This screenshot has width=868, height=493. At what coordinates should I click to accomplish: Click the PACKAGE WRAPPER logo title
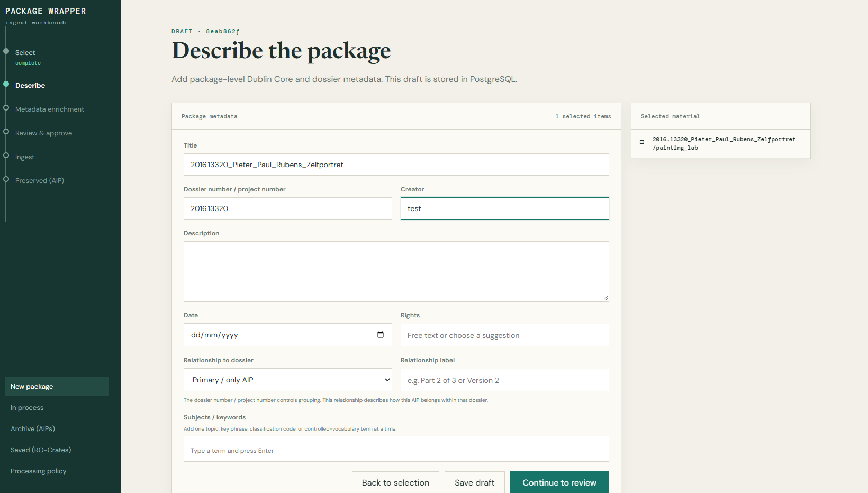tap(46, 11)
